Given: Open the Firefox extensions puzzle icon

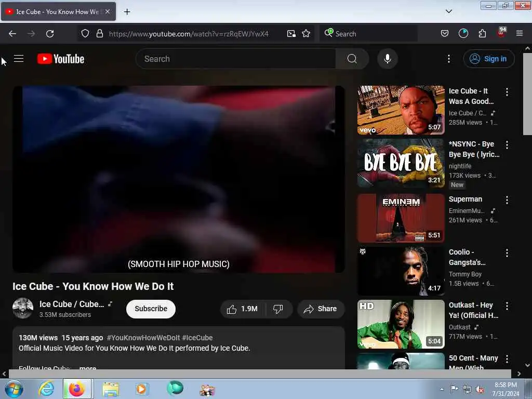Looking at the screenshot, I should [x=482, y=34].
